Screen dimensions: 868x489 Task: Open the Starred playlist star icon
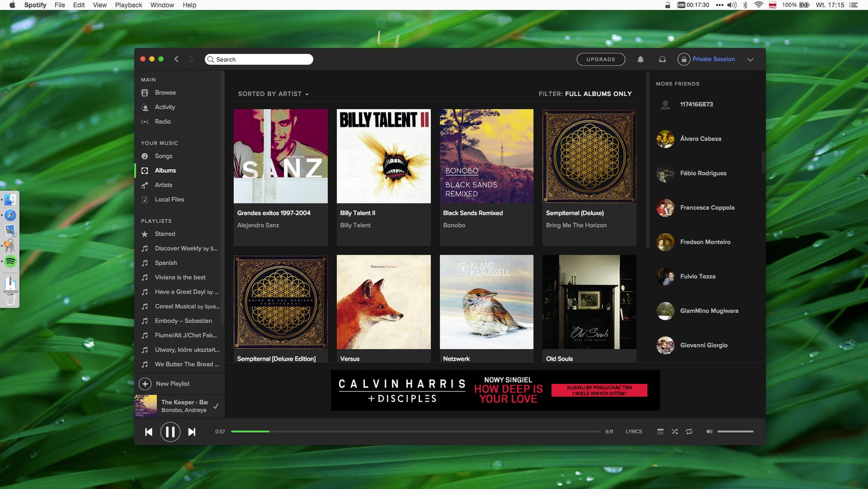click(145, 234)
